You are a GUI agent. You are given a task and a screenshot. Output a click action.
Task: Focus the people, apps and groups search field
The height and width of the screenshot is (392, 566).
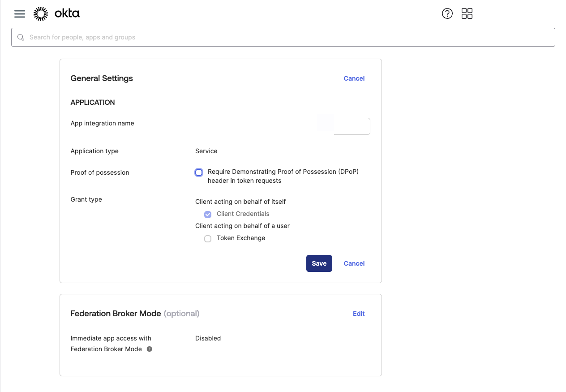tap(287, 37)
